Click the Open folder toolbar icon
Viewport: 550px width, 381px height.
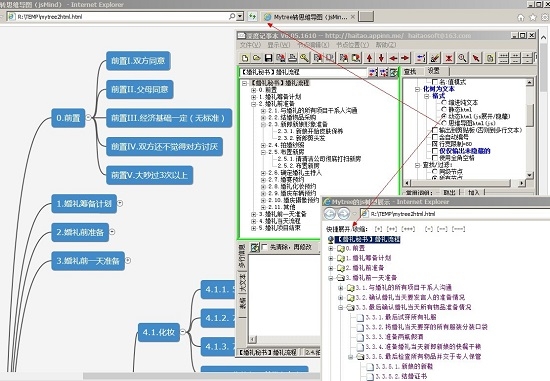tap(256, 58)
